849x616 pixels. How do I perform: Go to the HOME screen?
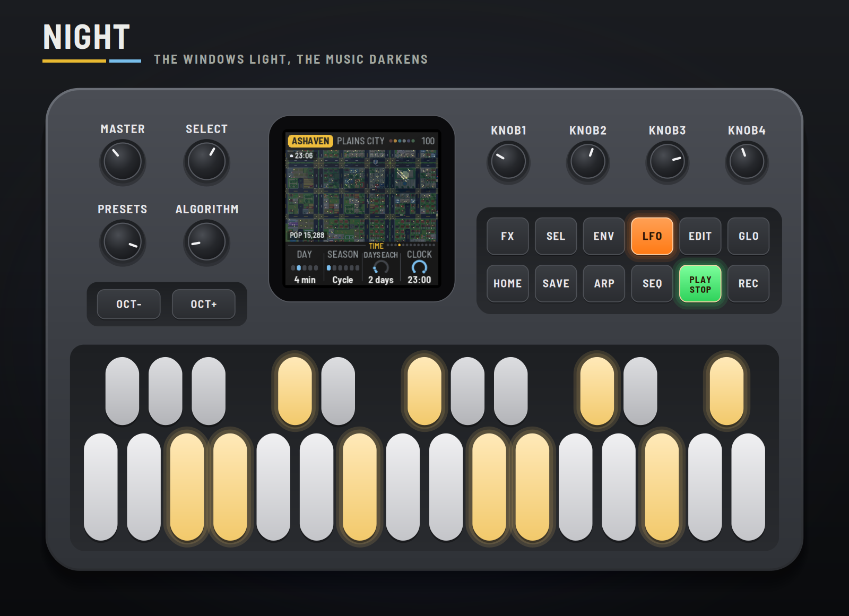(508, 283)
